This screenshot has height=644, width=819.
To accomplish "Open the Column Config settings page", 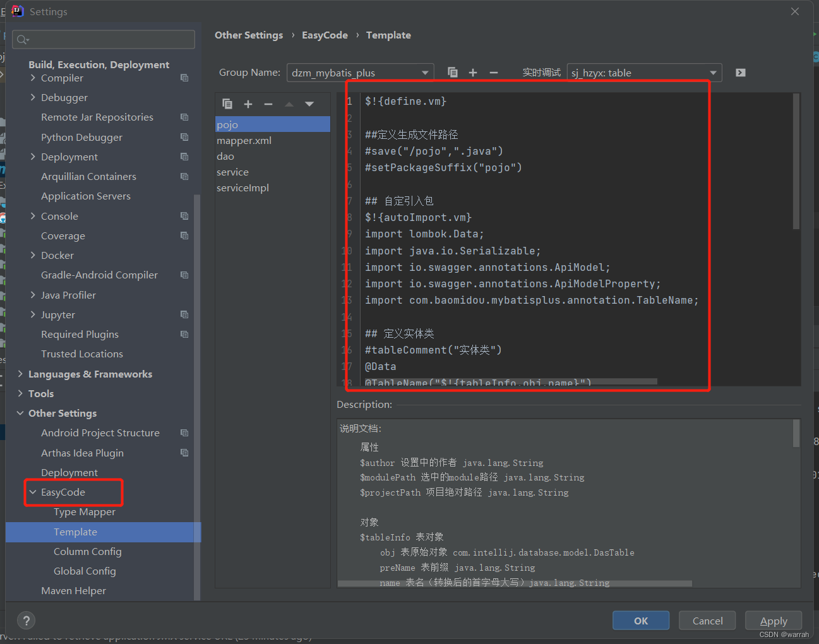I will pyautogui.click(x=88, y=551).
